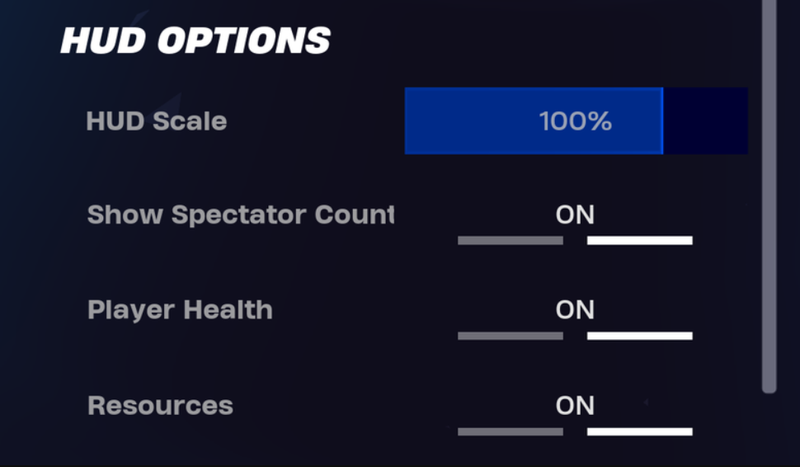Click the scrollbar track below the thumb
Viewport: 800px width, 467px height.
click(769, 430)
